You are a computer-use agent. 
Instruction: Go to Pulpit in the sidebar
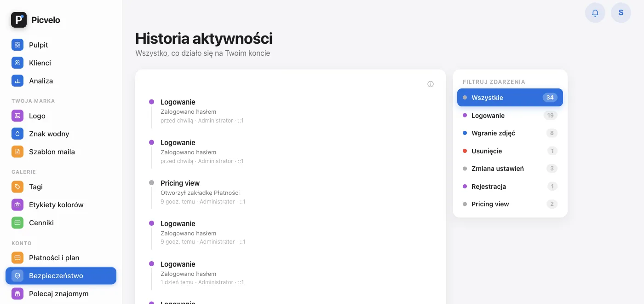61,45
